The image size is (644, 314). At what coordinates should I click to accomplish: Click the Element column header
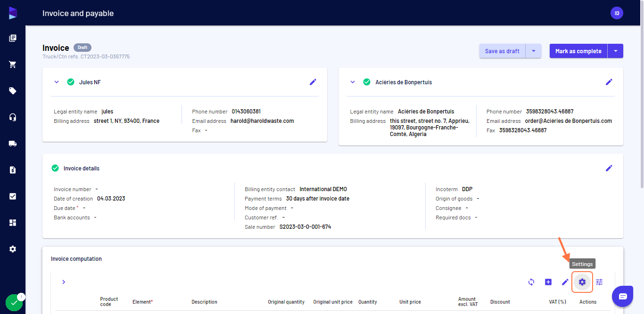click(142, 302)
